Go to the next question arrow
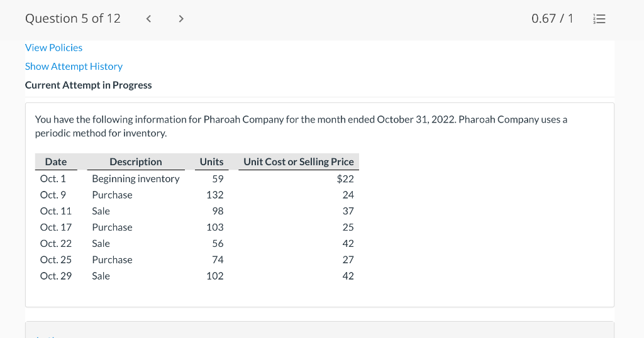 (181, 19)
